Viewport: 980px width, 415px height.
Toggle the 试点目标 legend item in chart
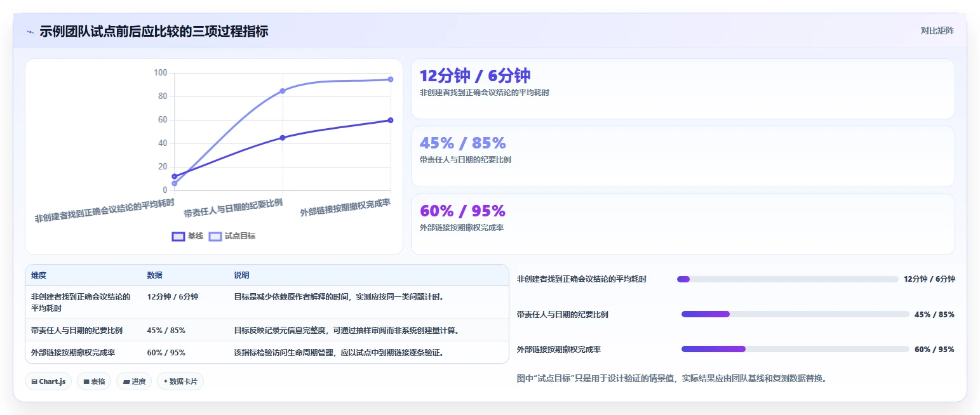click(232, 236)
